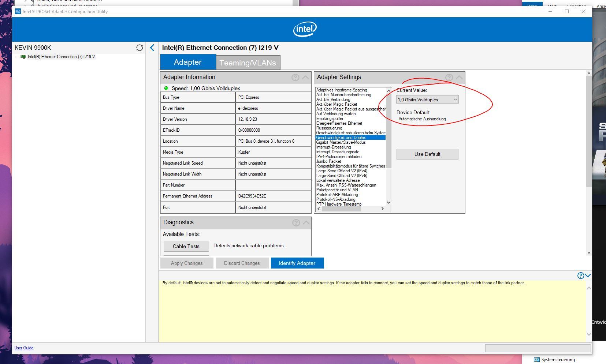606x364 pixels.
Task: Select 'Large-Send-Offload V2 (IPv4)' setting
Action: pos(350,171)
